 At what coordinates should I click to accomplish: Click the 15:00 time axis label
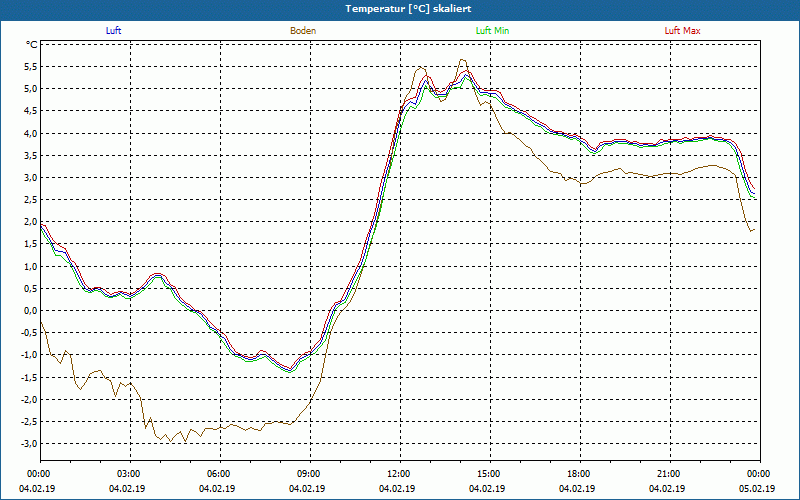pyautogui.click(x=490, y=474)
